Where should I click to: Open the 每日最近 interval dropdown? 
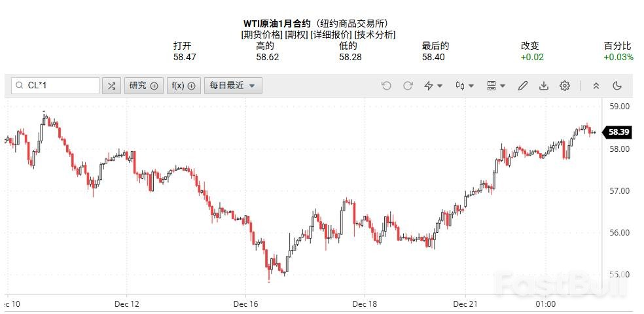tap(233, 86)
